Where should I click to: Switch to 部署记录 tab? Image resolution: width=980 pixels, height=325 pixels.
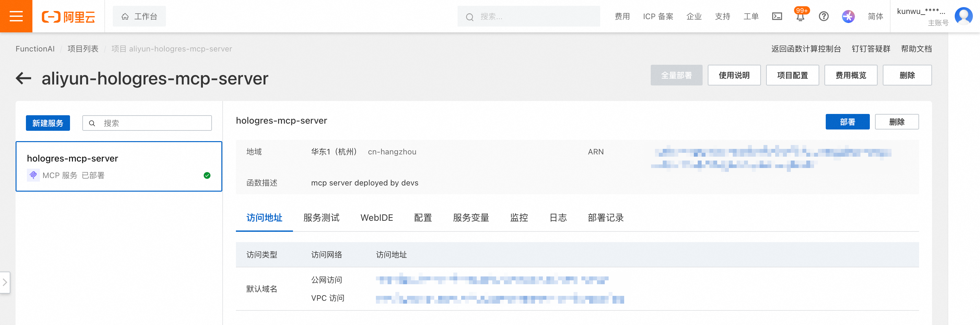click(x=606, y=218)
